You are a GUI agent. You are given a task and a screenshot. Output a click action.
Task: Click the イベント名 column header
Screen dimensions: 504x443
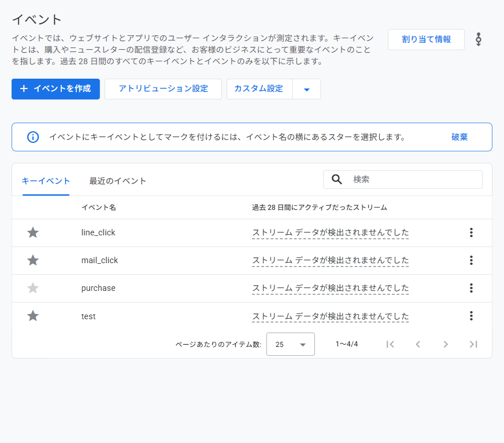99,208
